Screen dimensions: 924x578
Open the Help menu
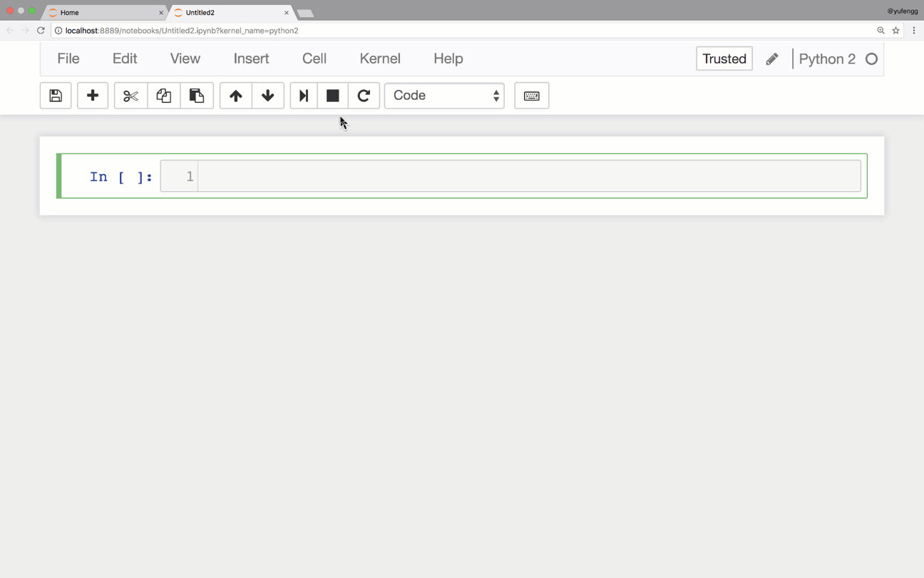click(x=448, y=59)
